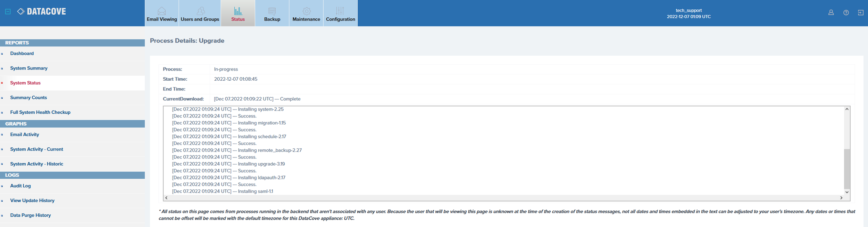Open View Update History
Image resolution: width=868 pixels, height=227 pixels.
(32, 201)
